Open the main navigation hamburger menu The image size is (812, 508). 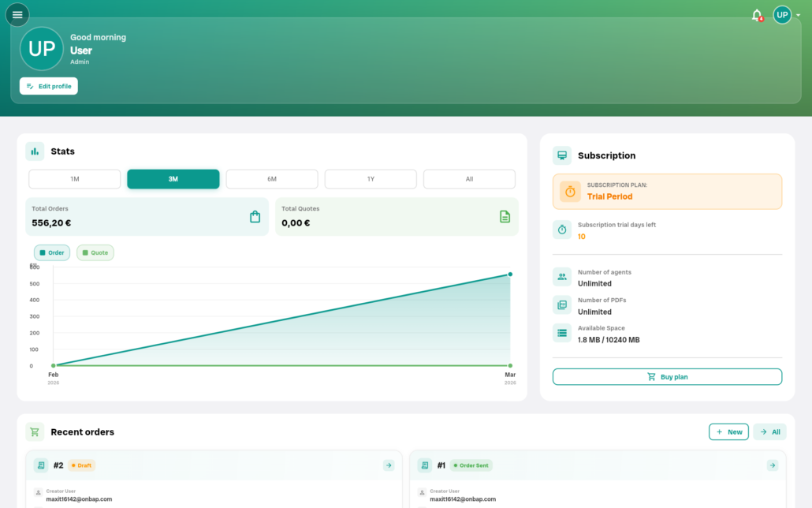[x=17, y=14]
